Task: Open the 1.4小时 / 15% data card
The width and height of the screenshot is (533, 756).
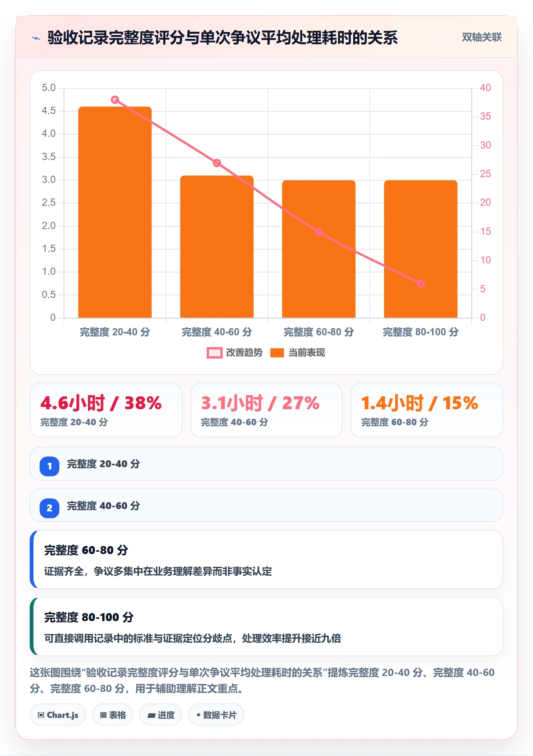Action: (427, 410)
